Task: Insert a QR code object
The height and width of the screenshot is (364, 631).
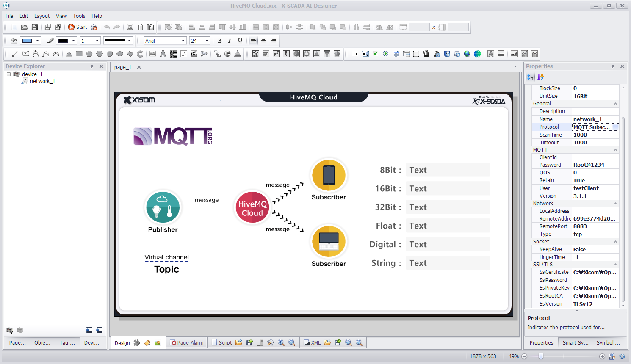Action: pos(173,54)
